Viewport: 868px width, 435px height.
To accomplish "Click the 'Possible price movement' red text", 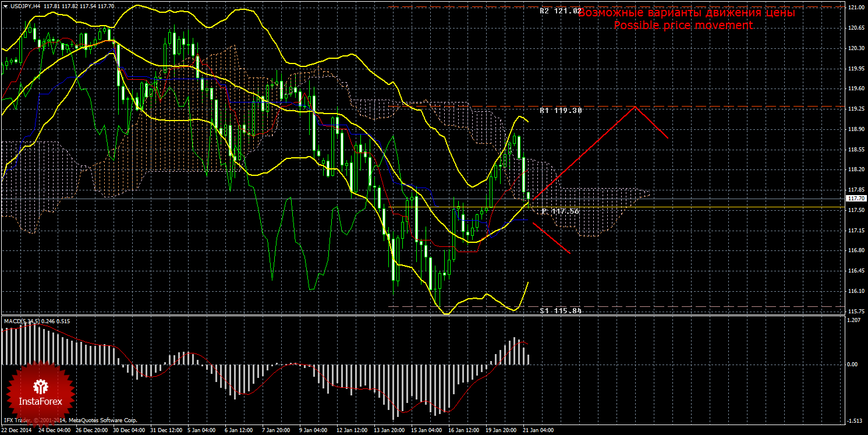I will pyautogui.click(x=683, y=26).
